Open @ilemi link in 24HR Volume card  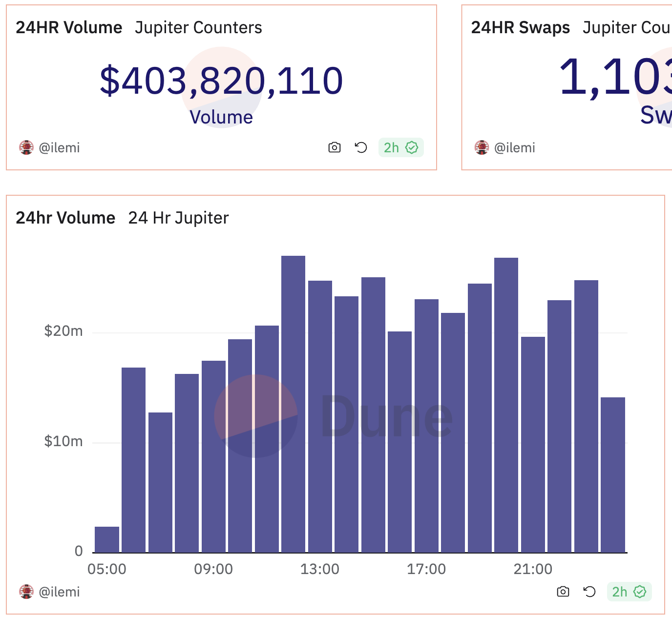59,147
